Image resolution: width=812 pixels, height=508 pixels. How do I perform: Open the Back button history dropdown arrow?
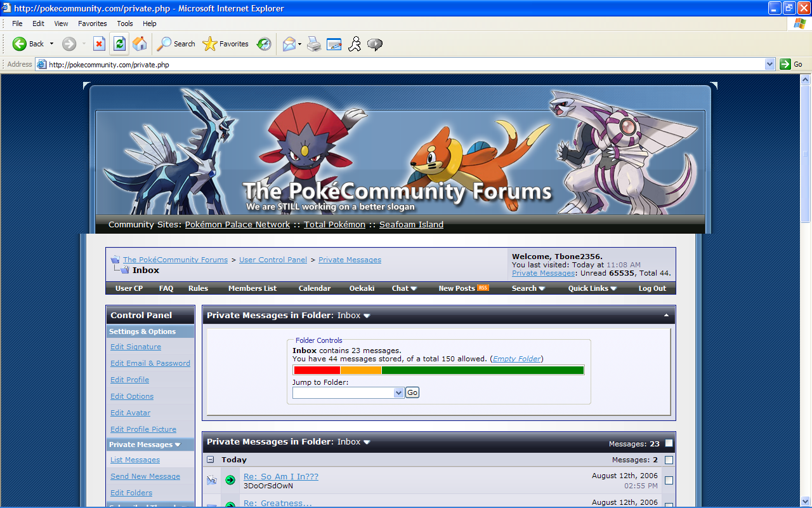tap(52, 44)
